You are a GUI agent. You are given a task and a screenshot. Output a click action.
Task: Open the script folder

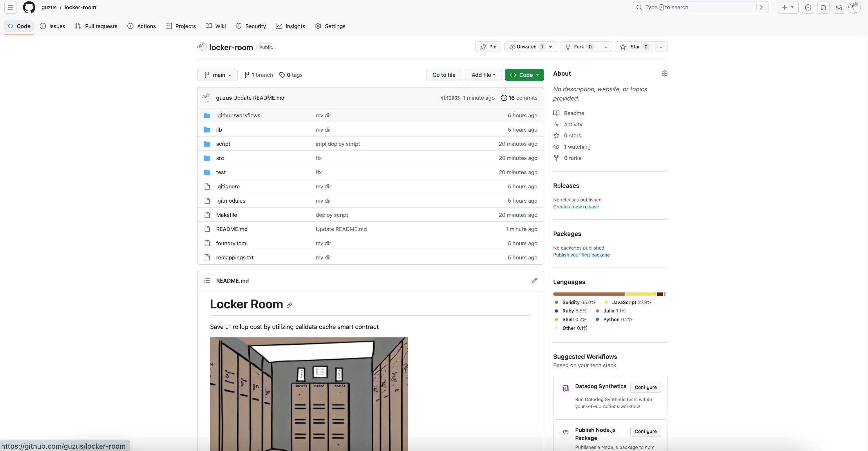223,144
